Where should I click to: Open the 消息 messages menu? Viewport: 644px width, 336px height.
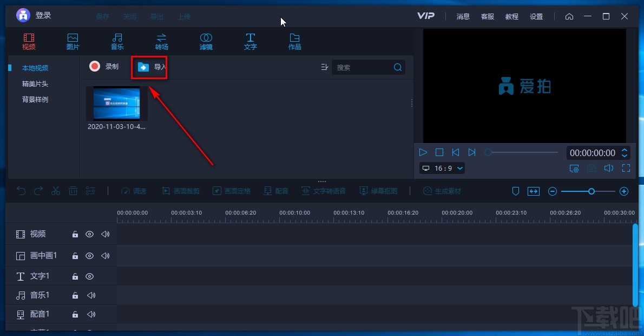[x=463, y=16]
